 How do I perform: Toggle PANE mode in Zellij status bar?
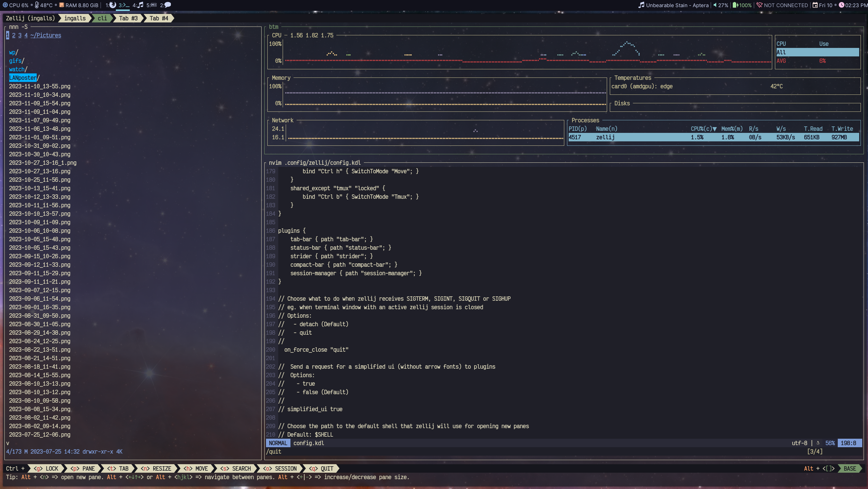pos(83,469)
